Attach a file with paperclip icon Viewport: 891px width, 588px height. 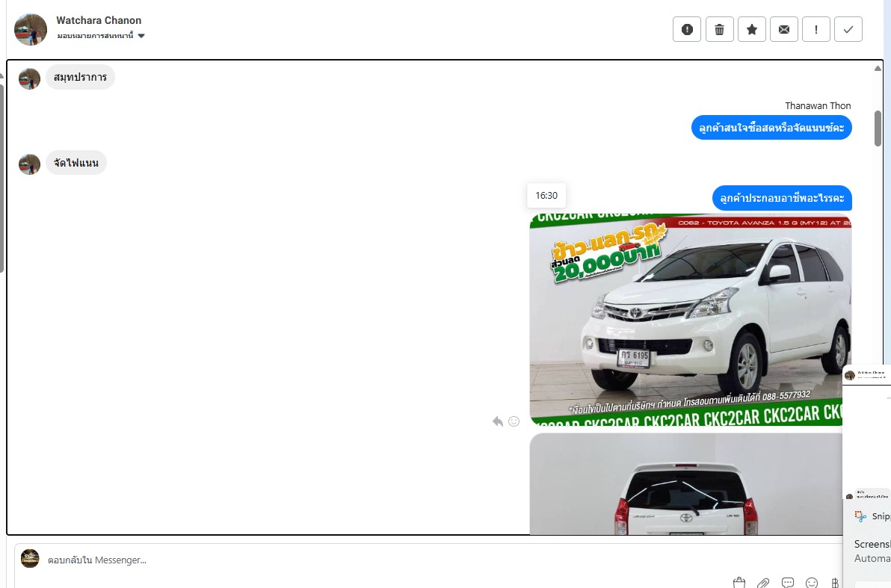[x=763, y=582]
